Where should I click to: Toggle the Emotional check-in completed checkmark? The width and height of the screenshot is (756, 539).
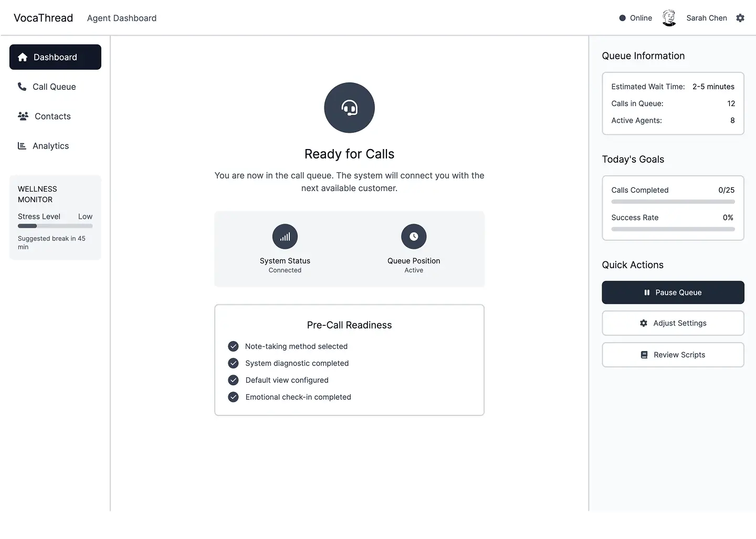[x=233, y=397]
